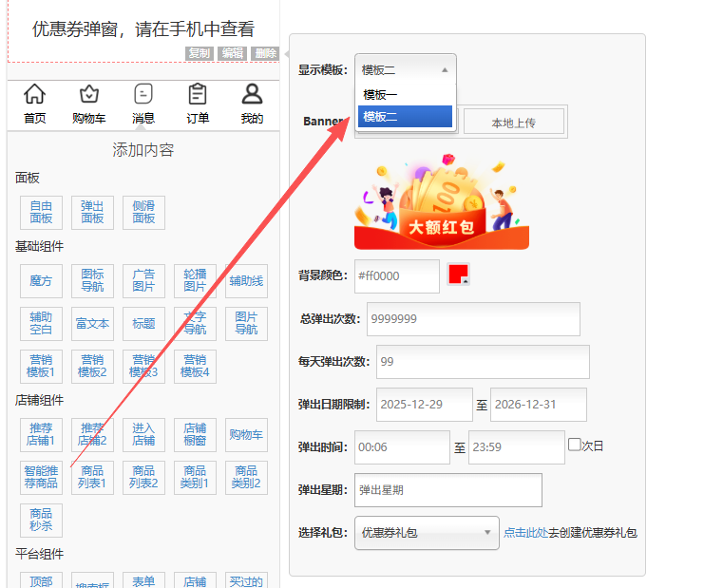Click the 首页 home icon
Screen dimensions: 723x588
tap(35, 95)
